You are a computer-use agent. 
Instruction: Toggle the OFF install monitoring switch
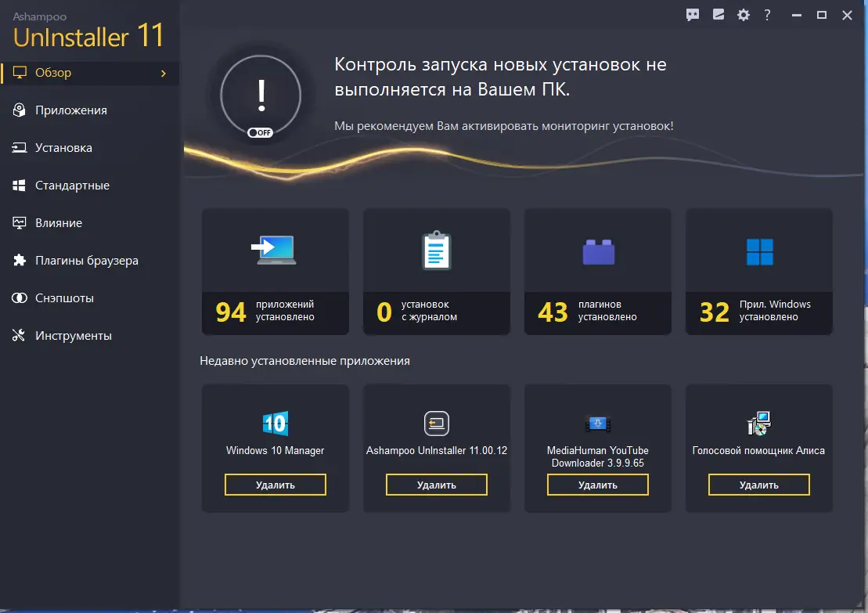click(x=260, y=133)
